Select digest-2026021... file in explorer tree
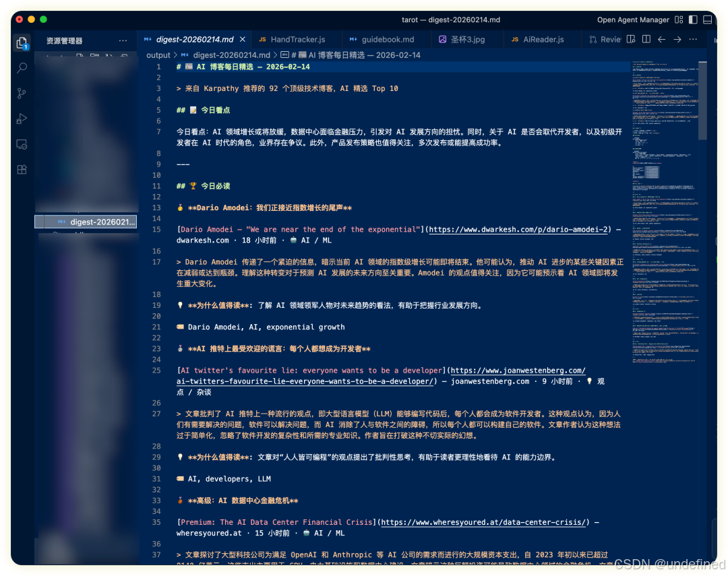The image size is (728, 576). pos(86,222)
